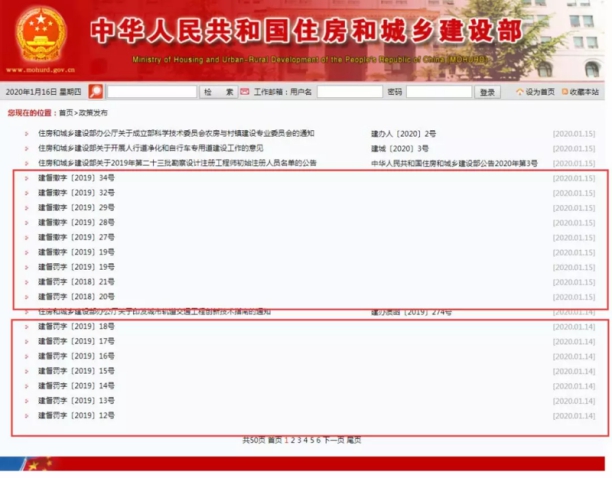Open 建督撤字〔2019〕19号

(x=76, y=252)
